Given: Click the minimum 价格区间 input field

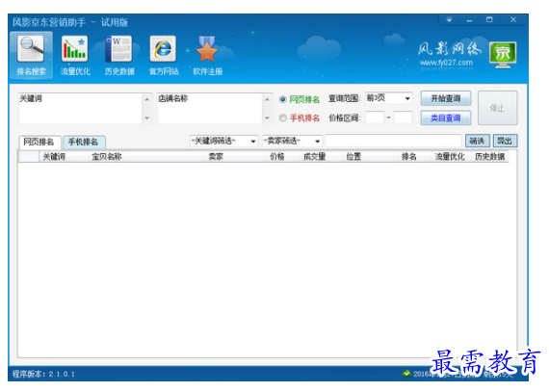Looking at the screenshot, I should pos(375,118).
